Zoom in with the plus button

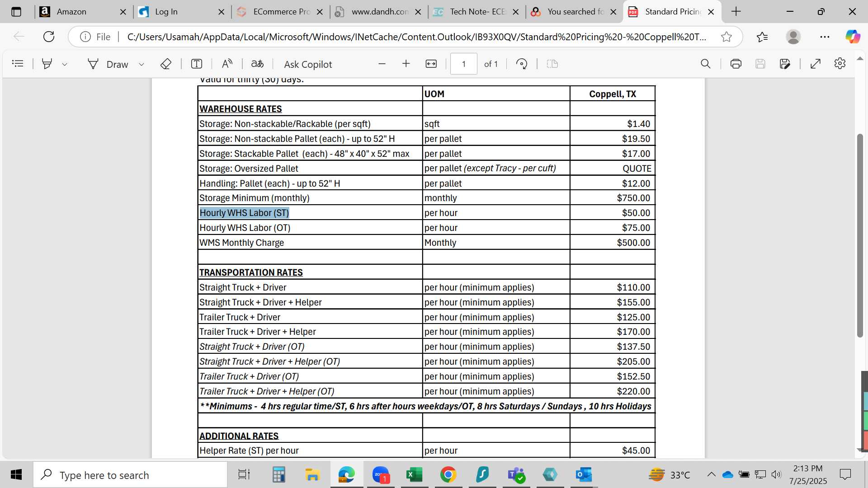[406, 64]
